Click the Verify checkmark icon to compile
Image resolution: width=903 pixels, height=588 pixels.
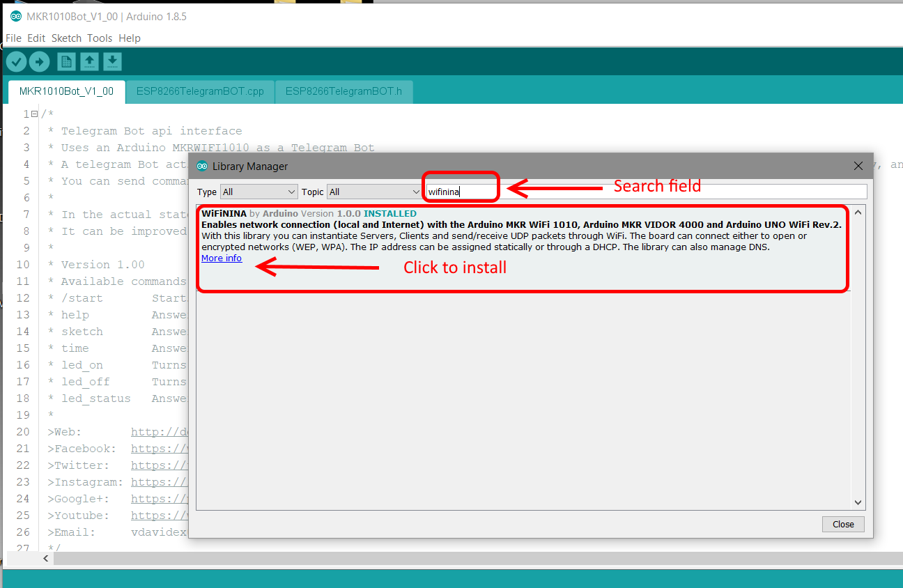coord(15,61)
